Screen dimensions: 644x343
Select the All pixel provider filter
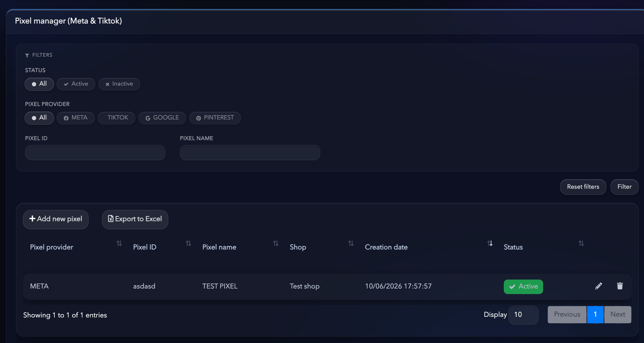coord(39,118)
